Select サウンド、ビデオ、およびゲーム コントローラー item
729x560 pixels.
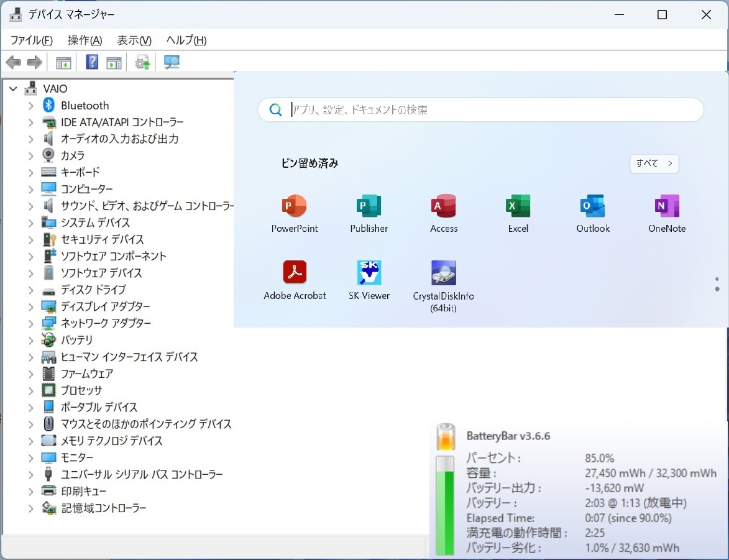pyautogui.click(x=147, y=206)
